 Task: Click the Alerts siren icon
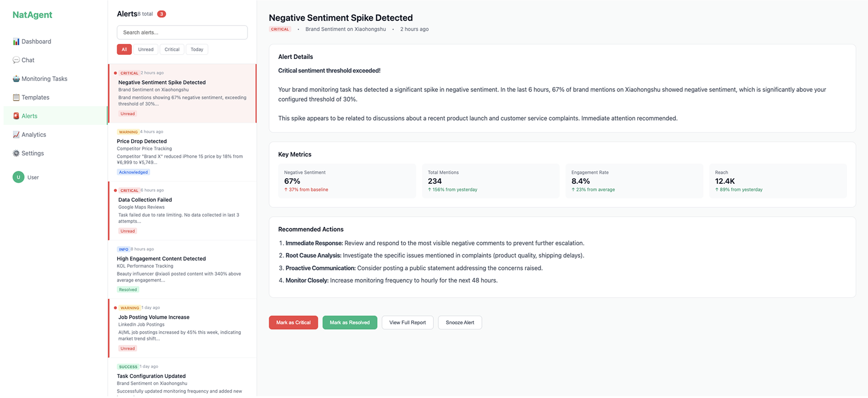click(x=16, y=116)
